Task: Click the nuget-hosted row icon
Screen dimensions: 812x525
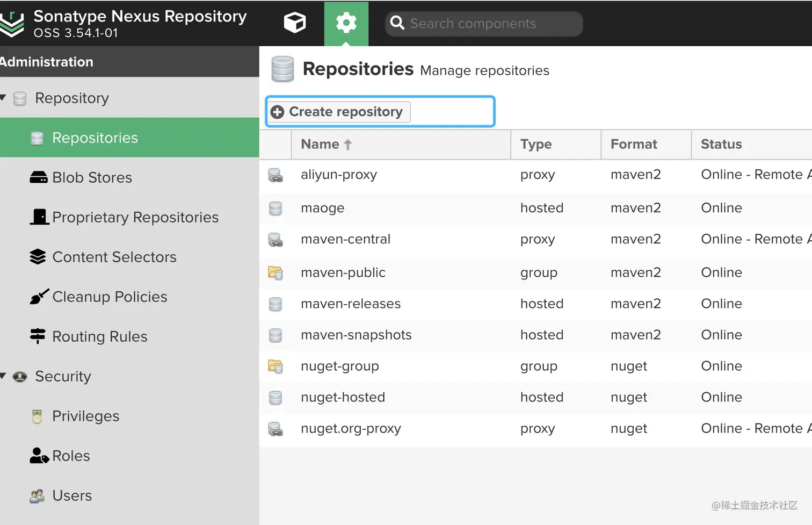Action: click(275, 398)
